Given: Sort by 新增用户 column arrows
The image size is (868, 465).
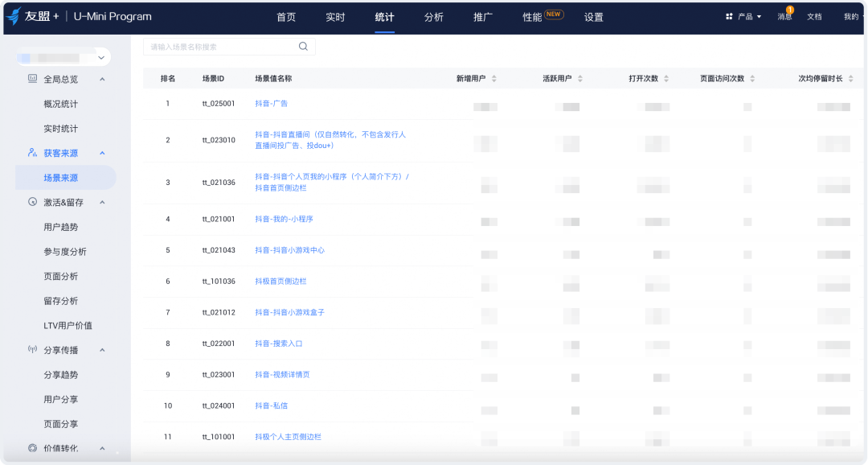Looking at the screenshot, I should tap(494, 79).
